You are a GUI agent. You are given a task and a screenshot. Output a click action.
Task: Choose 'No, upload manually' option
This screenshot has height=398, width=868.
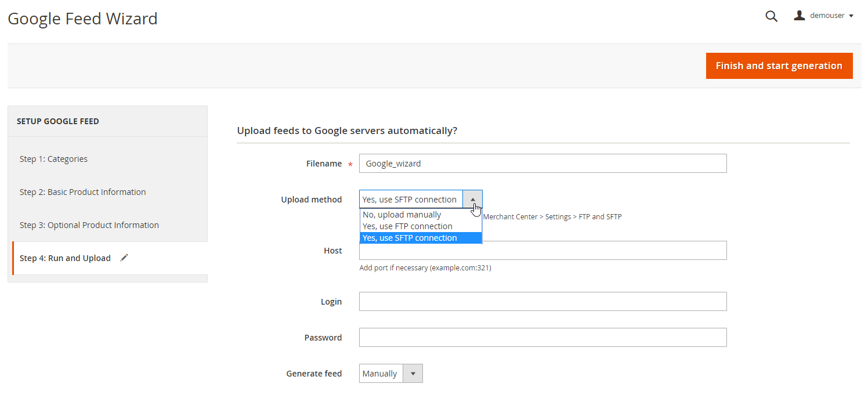[x=421, y=215]
